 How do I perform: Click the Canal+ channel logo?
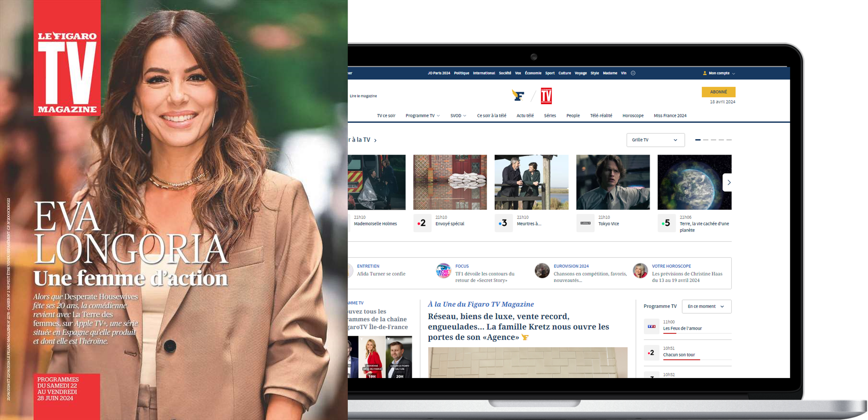585,223
